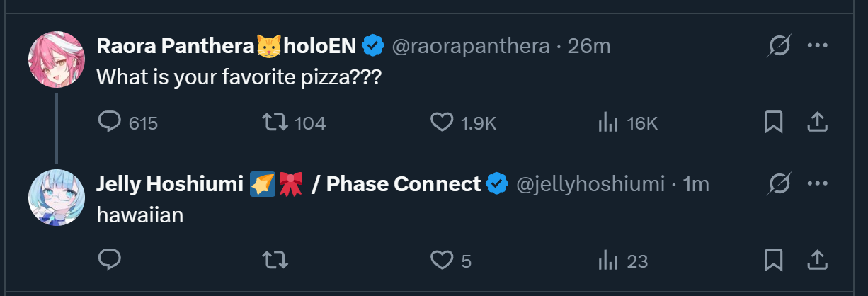Reply to Raora Panthera's pizza tweet
The height and width of the screenshot is (296, 868).
[x=109, y=123]
